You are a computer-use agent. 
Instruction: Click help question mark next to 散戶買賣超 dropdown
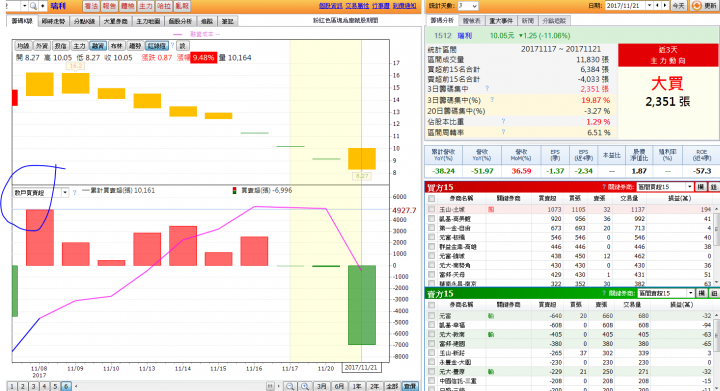pos(74,193)
